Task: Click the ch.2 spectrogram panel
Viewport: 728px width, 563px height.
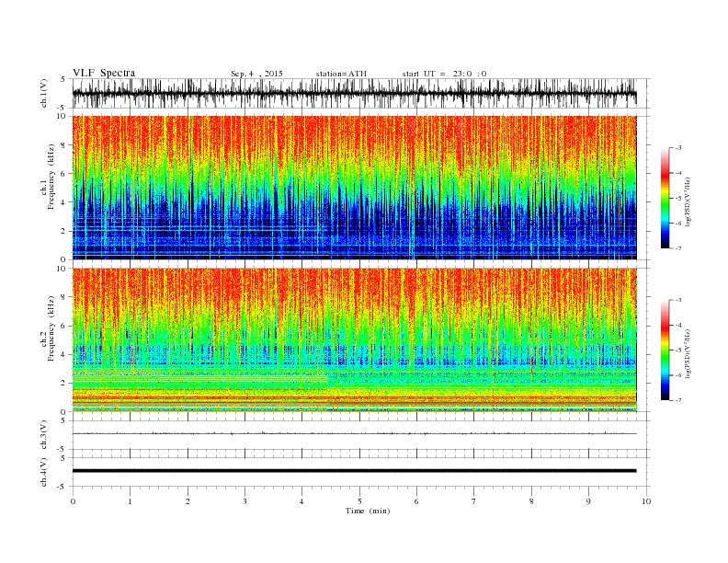Action: tap(354, 340)
